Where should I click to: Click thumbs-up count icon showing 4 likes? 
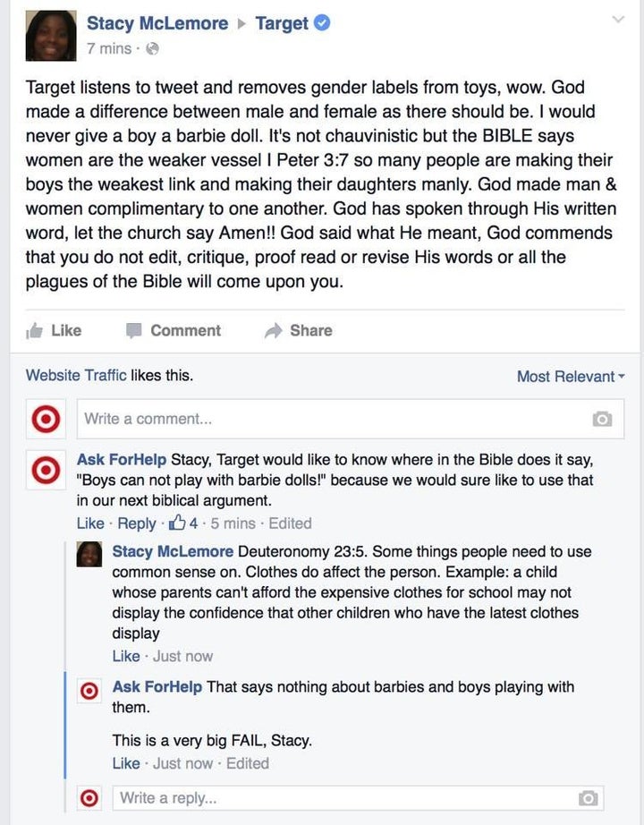pos(178,523)
